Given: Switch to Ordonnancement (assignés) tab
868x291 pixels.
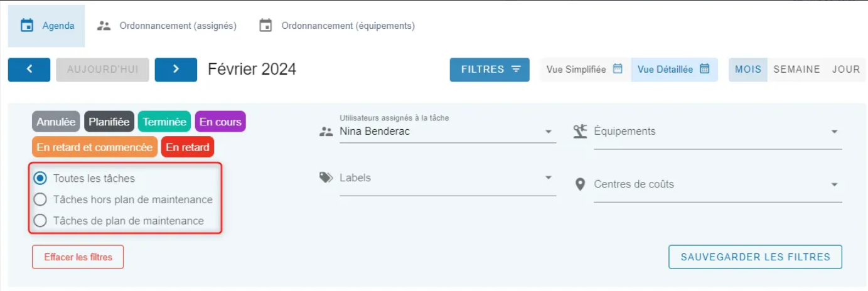Looking at the screenshot, I should tap(166, 26).
